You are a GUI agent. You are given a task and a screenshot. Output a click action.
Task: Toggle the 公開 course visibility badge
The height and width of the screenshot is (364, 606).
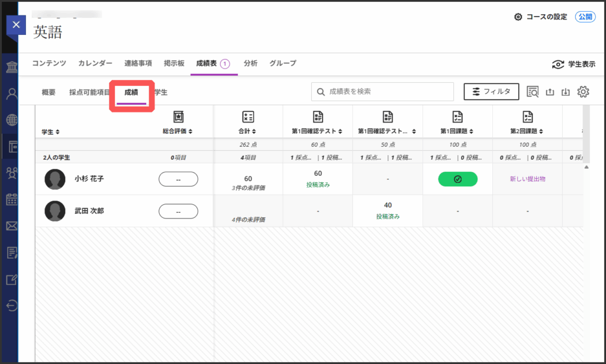coord(585,17)
